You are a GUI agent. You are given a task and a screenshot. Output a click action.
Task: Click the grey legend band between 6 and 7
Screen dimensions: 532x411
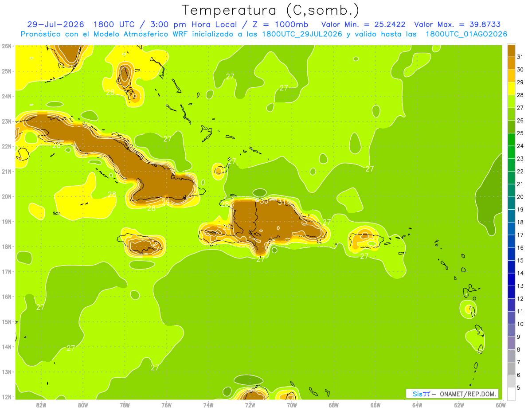511,368
